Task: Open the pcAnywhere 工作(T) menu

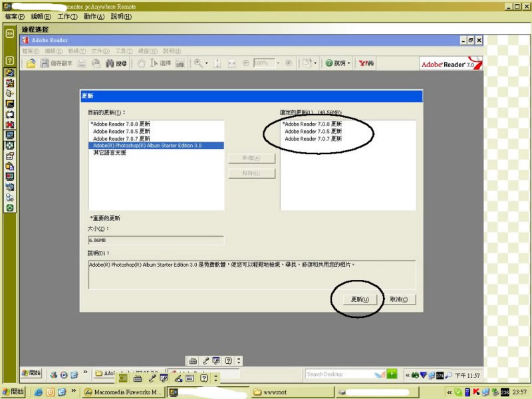Action: [68, 16]
